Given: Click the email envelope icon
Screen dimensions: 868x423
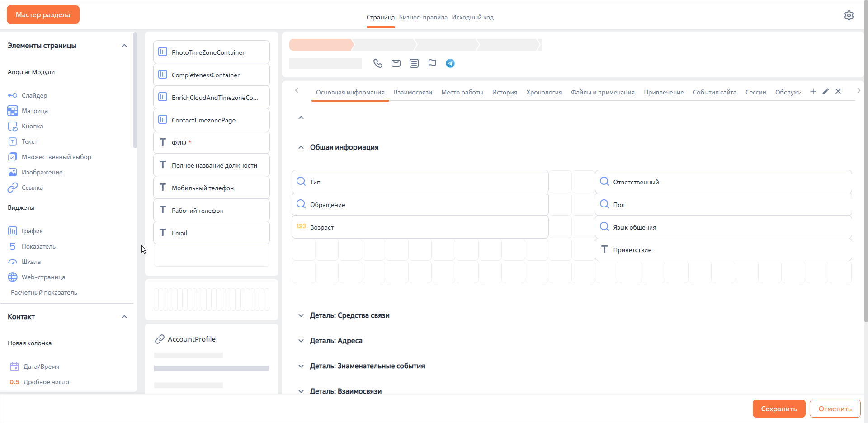Looking at the screenshot, I should coord(396,63).
